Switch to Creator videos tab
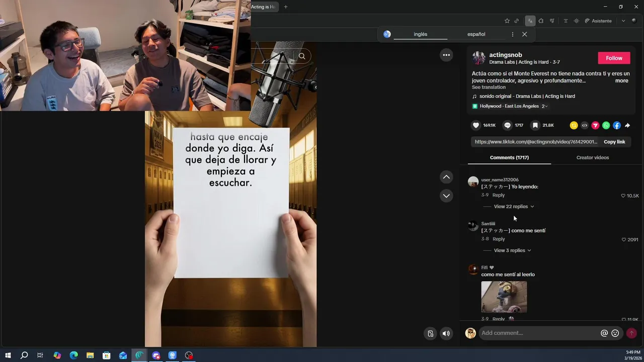Image resolution: width=644 pixels, height=362 pixels. pyautogui.click(x=592, y=157)
